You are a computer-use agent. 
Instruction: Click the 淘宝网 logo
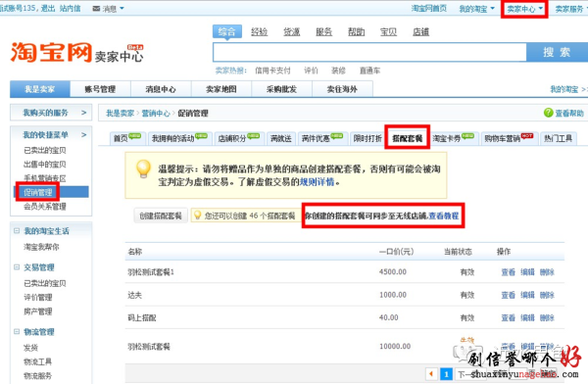tap(51, 52)
